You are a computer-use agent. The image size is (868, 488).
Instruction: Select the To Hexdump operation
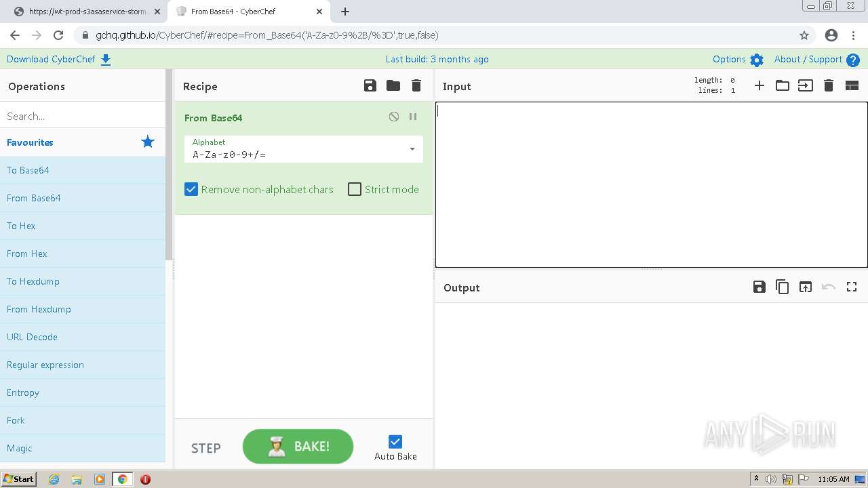tap(83, 281)
